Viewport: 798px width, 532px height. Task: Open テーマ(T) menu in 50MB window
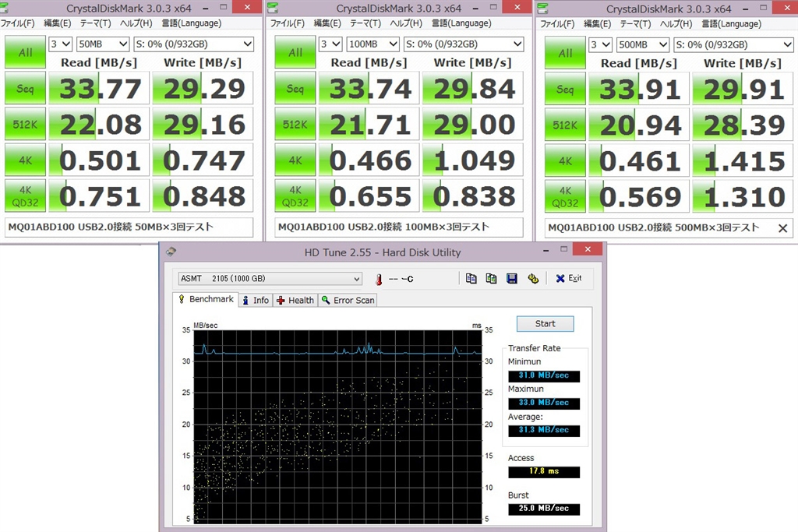tap(95, 23)
